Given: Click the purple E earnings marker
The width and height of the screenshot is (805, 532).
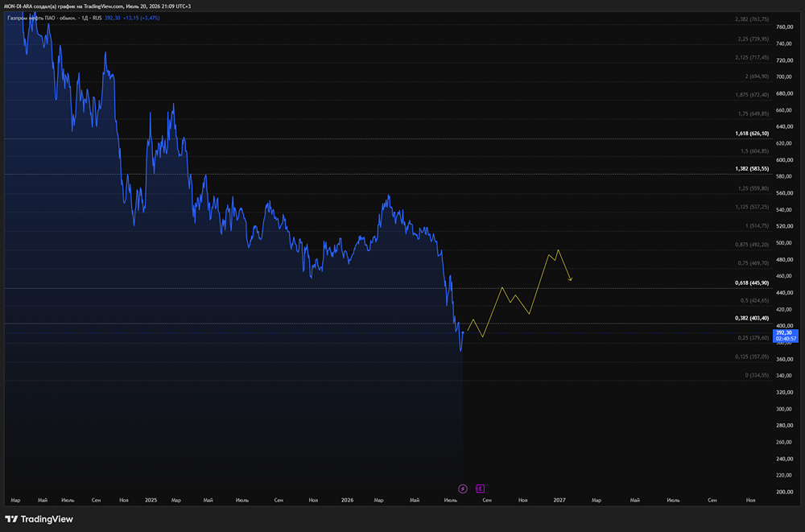Looking at the screenshot, I should pos(480,489).
